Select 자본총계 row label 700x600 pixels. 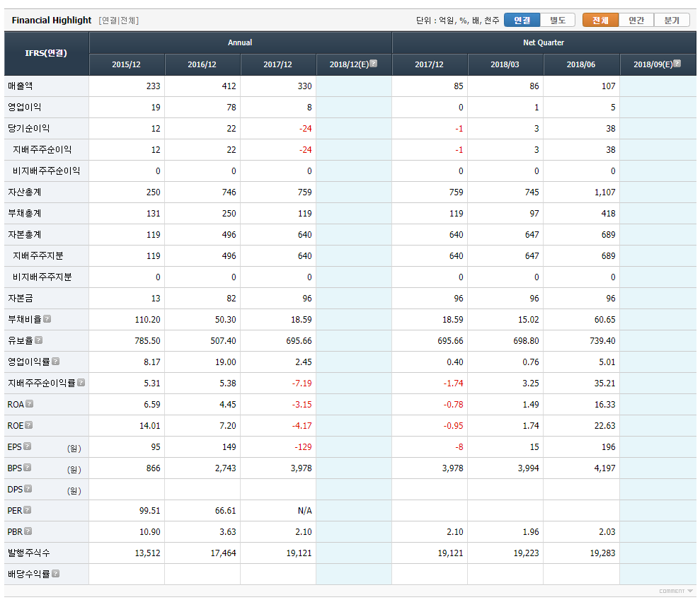[25, 234]
